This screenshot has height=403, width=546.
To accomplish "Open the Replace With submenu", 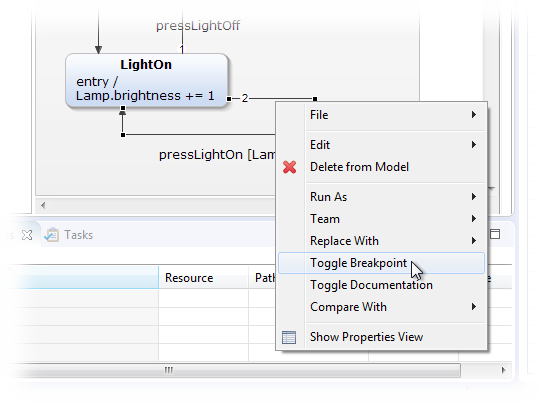I will point(381,241).
